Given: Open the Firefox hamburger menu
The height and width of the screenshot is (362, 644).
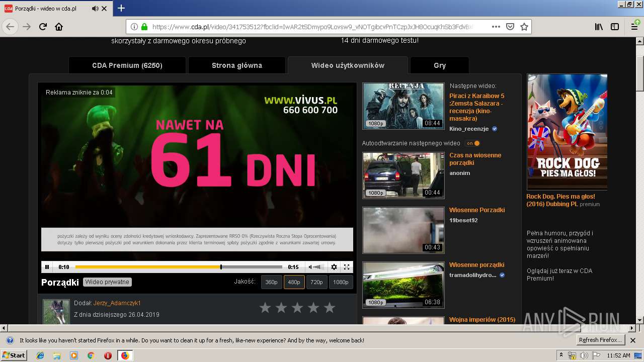Looking at the screenshot, I should [635, 27].
